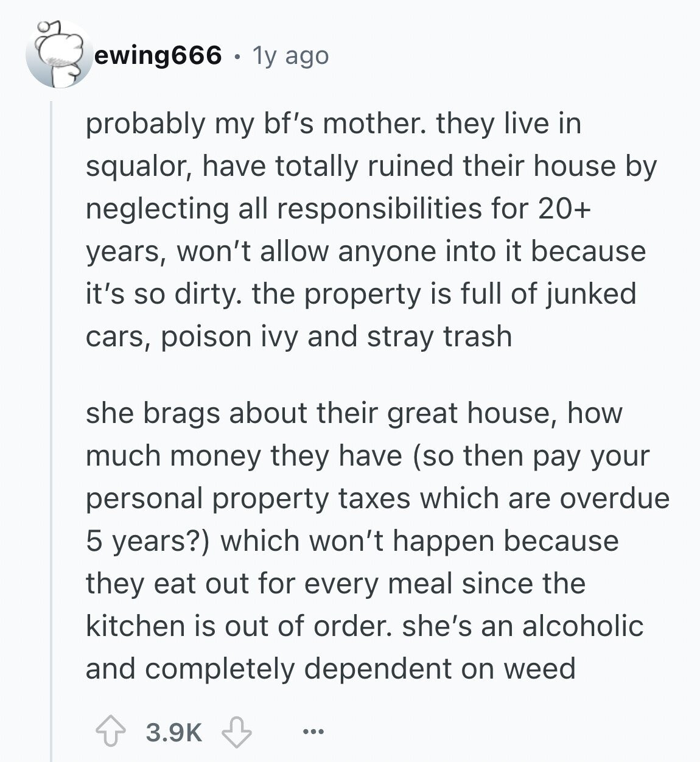Click the line 'and completely dependent on weed'
Viewport: 700px width, 762px height.
click(x=331, y=668)
